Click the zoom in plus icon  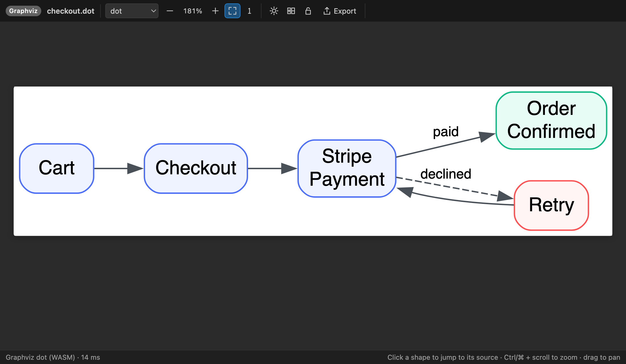[215, 11]
